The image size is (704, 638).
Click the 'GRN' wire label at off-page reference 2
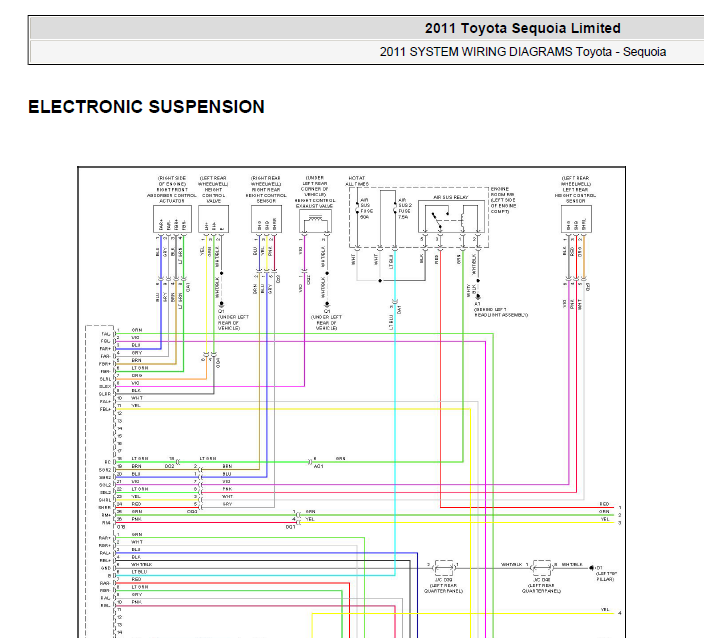pos(604,511)
